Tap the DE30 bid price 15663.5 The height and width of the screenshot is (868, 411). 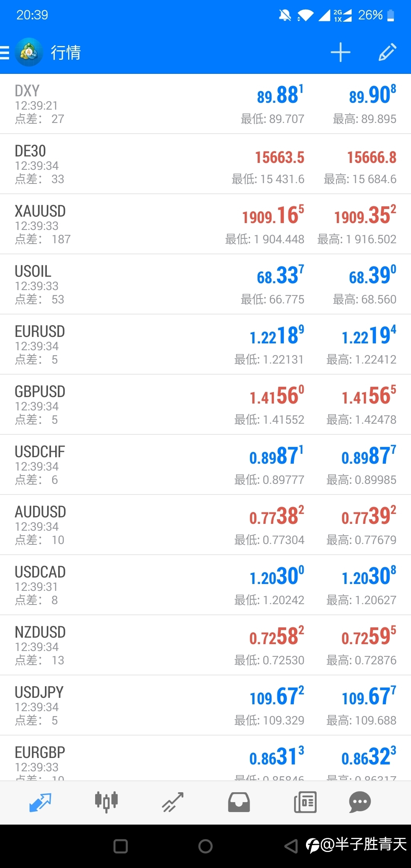coord(280,157)
